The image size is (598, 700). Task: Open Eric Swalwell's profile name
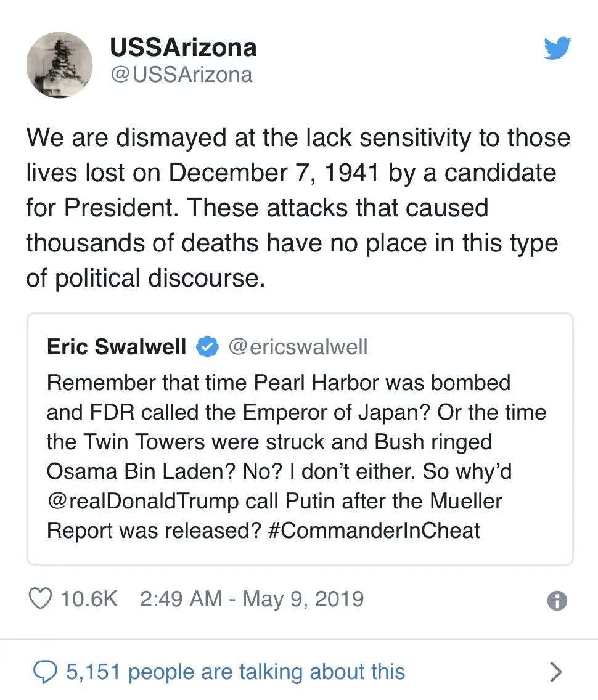[x=117, y=348]
